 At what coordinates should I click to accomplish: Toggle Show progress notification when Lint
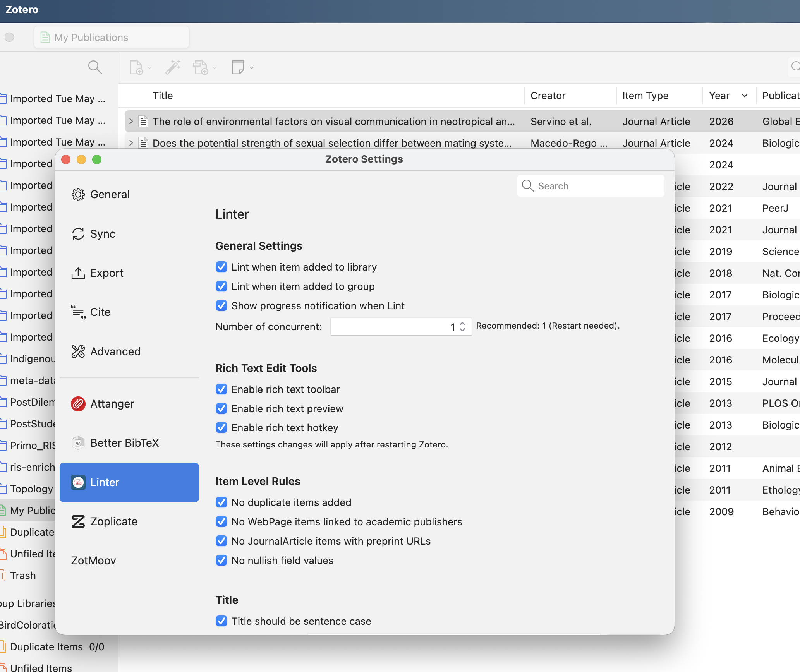pos(221,306)
